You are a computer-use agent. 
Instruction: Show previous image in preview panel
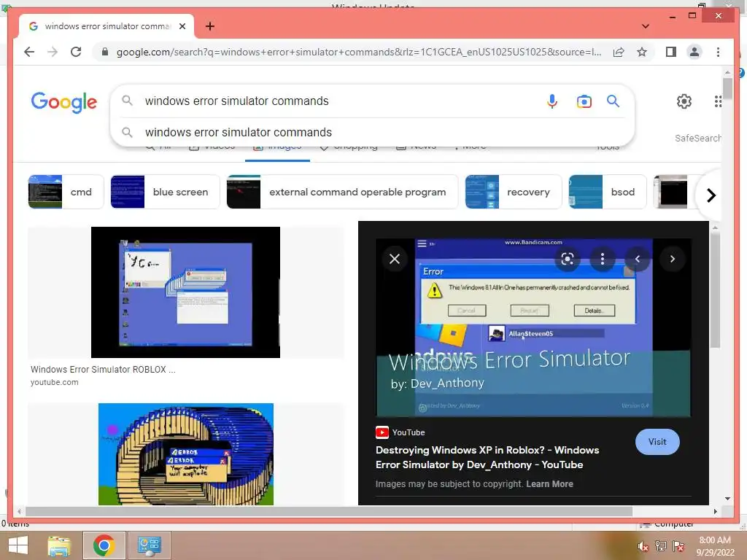coord(638,259)
